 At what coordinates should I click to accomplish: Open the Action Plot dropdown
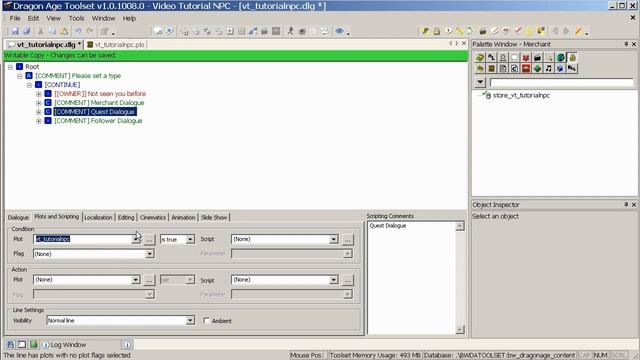click(136, 280)
